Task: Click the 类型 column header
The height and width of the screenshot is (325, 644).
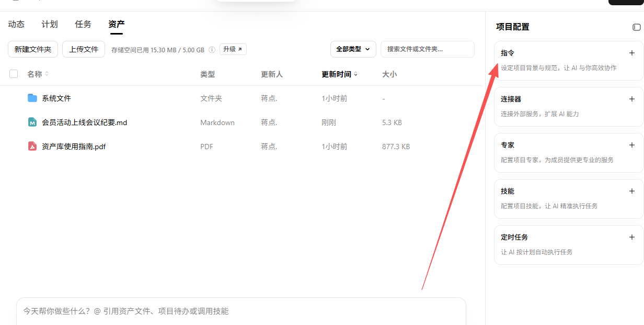Action: (x=208, y=74)
